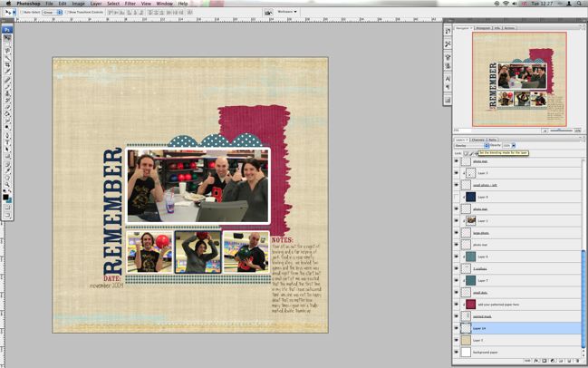Open the Filter menu
This screenshot has width=588, height=368.
tap(130, 4)
